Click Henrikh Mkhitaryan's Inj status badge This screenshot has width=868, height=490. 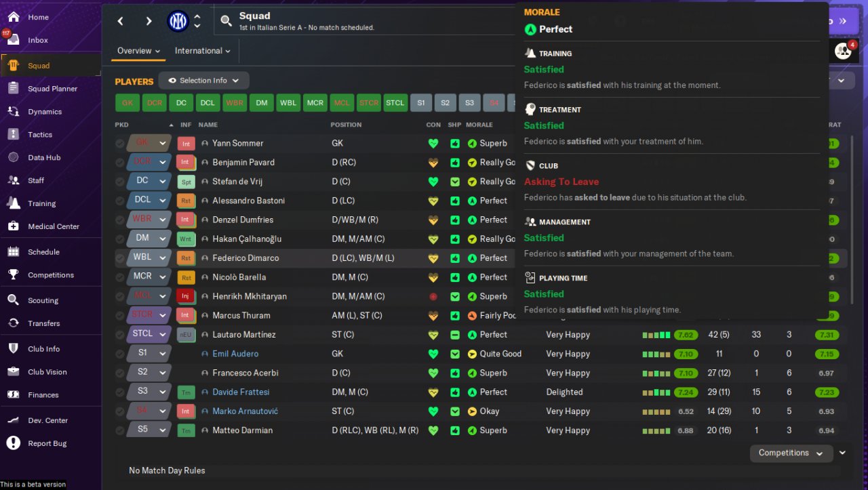(185, 297)
